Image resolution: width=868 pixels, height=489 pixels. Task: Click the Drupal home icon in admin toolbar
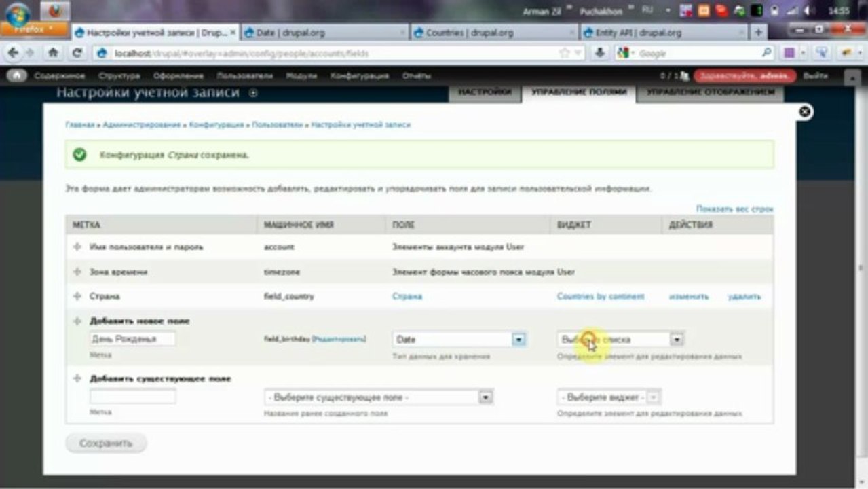[16, 75]
